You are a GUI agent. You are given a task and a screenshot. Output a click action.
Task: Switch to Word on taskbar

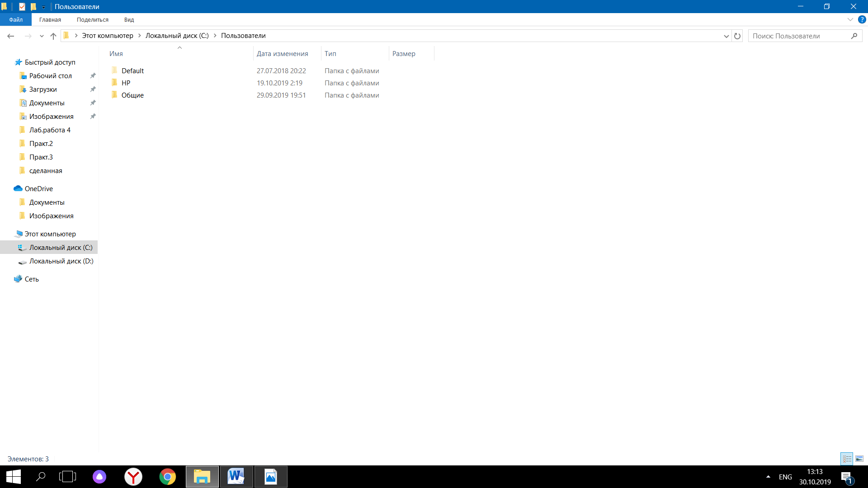click(x=236, y=477)
